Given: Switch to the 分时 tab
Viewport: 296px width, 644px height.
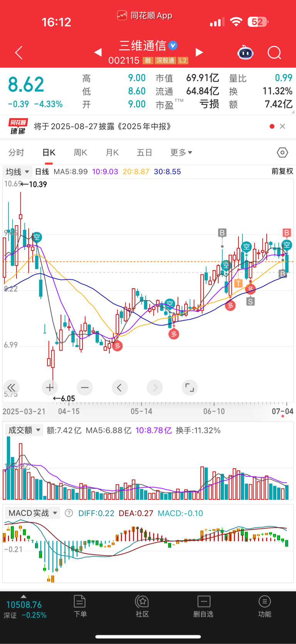Looking at the screenshot, I should (x=16, y=153).
